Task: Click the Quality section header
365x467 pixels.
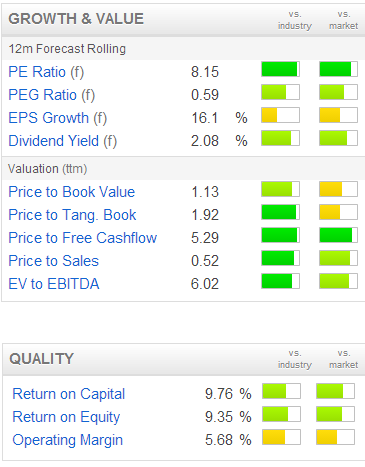Action: pyautogui.click(x=41, y=359)
